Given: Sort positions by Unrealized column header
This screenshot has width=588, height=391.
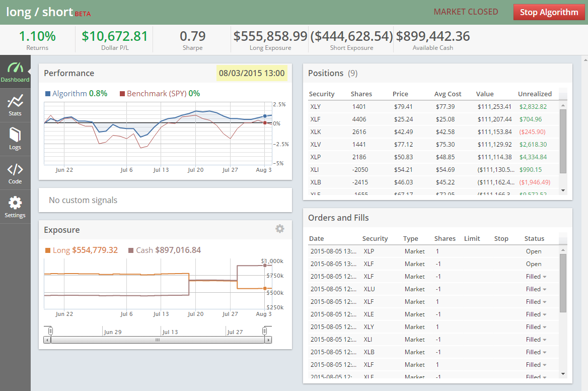Looking at the screenshot, I should tap(535, 94).
